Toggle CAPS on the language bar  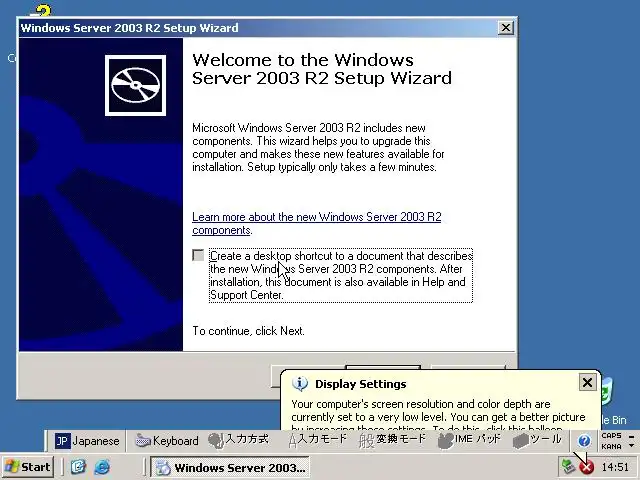611,435
